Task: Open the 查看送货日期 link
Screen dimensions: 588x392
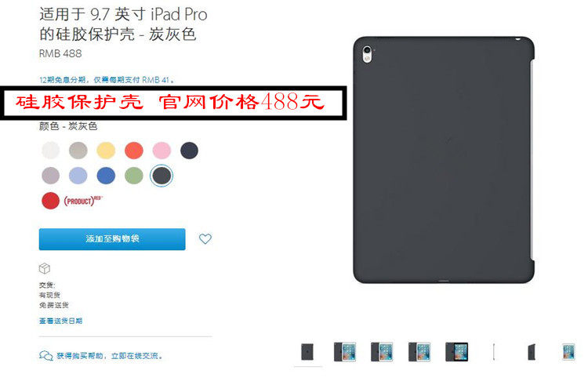Action: tap(60, 321)
